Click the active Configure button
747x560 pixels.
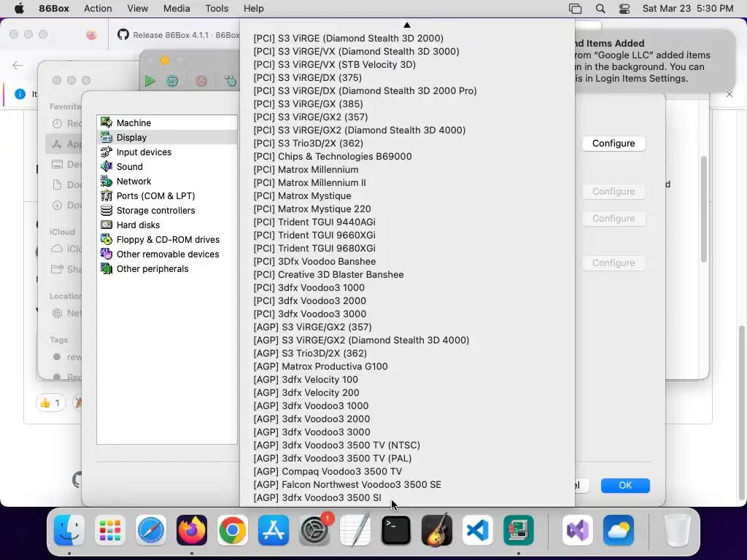613,144
